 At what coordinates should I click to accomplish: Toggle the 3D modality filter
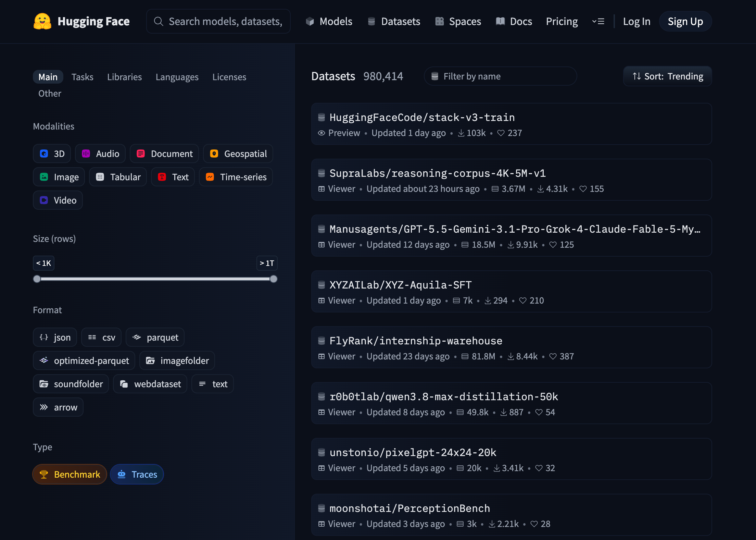tap(52, 154)
